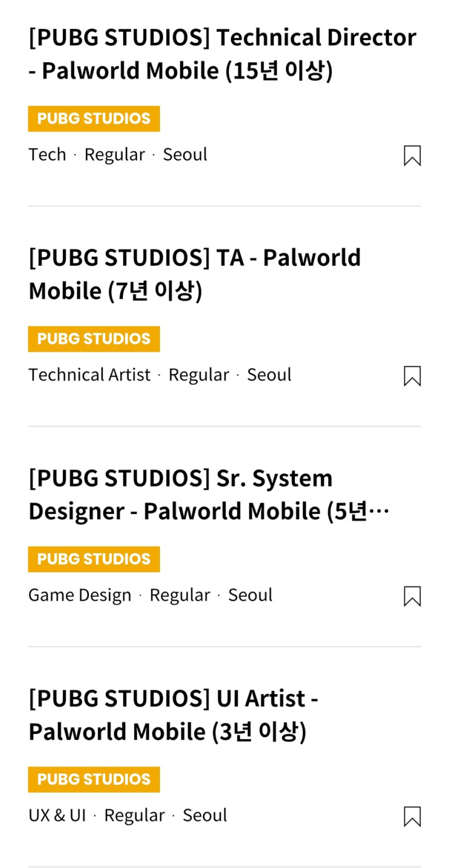449x868 pixels.
Task: Bookmark the Technical Director job posting
Action: (412, 156)
